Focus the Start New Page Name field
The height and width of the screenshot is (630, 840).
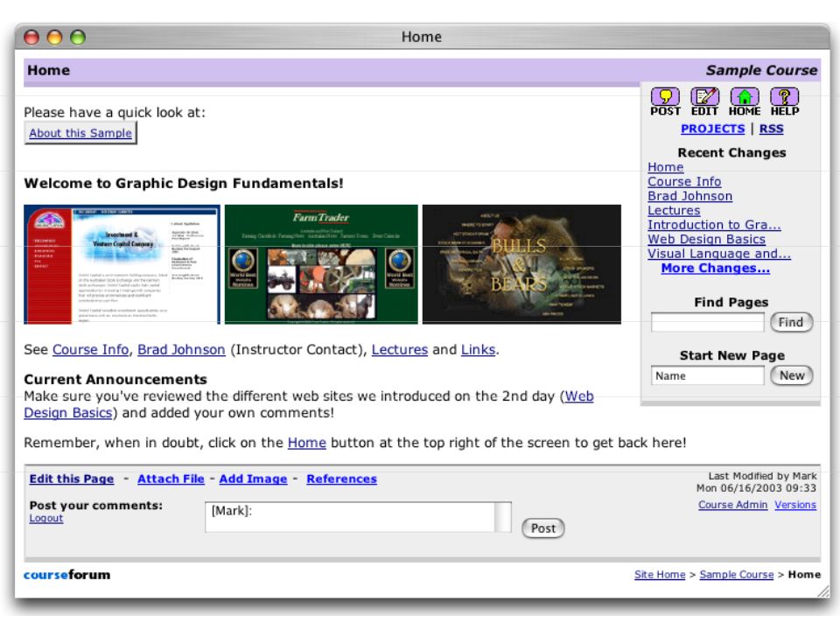[x=708, y=376]
